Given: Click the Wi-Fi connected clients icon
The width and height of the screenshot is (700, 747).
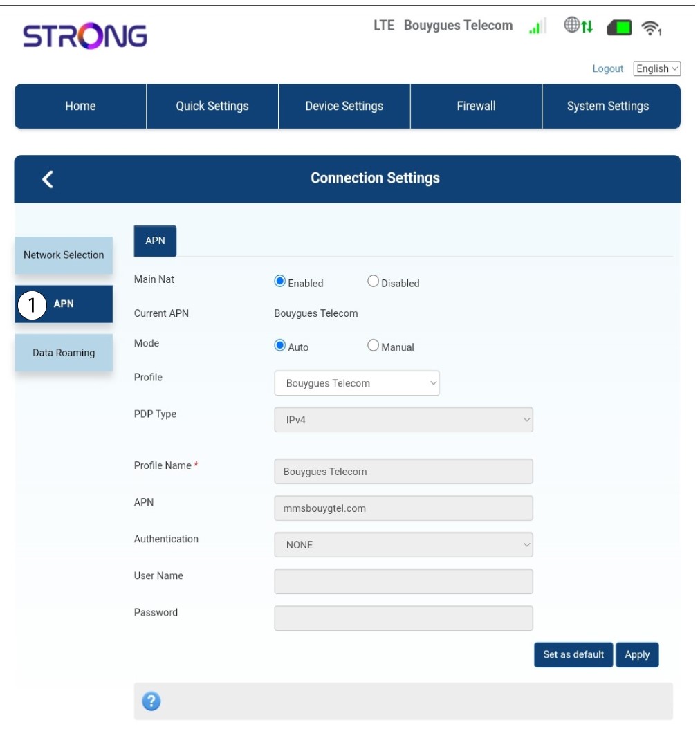Looking at the screenshot, I should click(652, 28).
